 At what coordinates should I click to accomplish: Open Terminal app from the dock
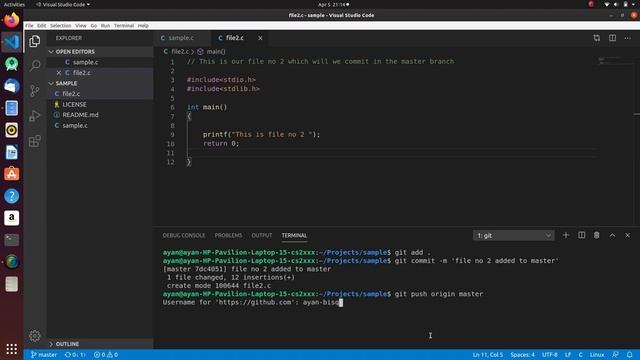pos(11,240)
